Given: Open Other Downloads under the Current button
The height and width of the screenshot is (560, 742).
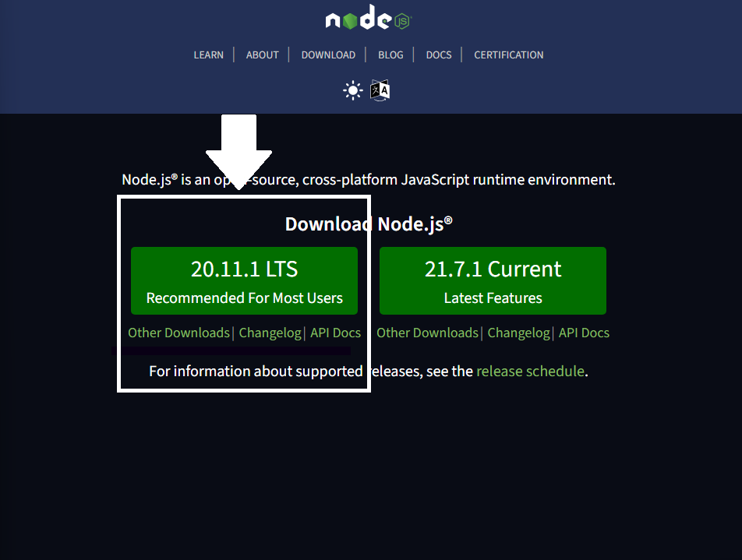Looking at the screenshot, I should click(x=427, y=333).
